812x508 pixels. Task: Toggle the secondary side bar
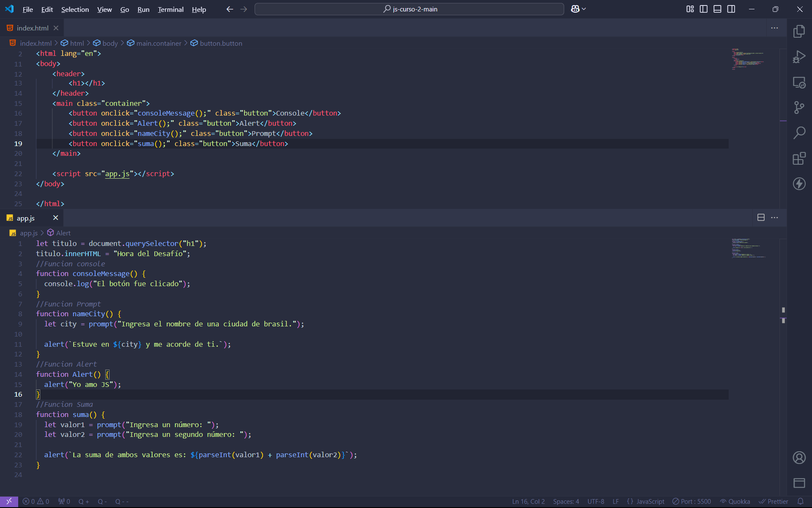click(x=731, y=9)
